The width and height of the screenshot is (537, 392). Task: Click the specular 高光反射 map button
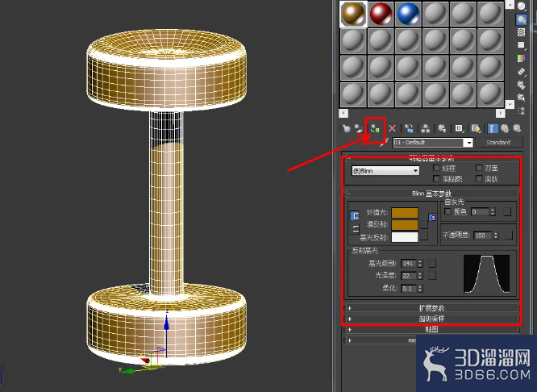tap(424, 236)
